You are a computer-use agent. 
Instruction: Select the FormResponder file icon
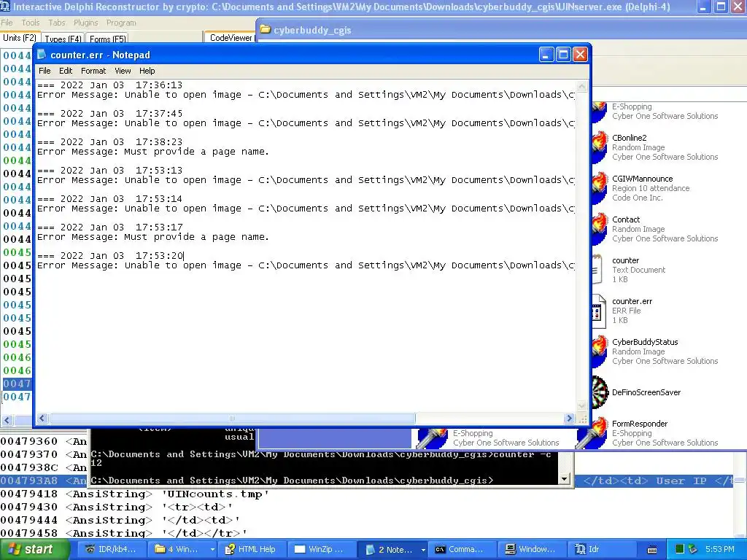pyautogui.click(x=592, y=433)
